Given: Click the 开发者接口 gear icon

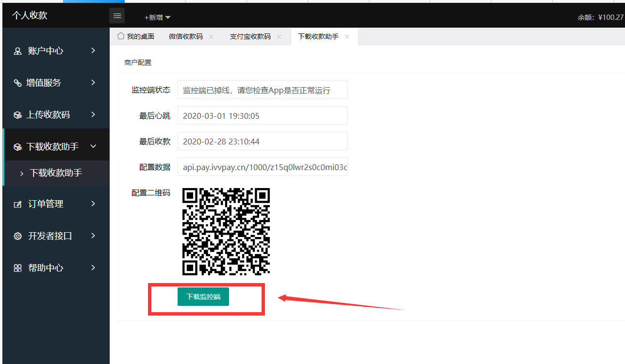Looking at the screenshot, I should (x=18, y=236).
